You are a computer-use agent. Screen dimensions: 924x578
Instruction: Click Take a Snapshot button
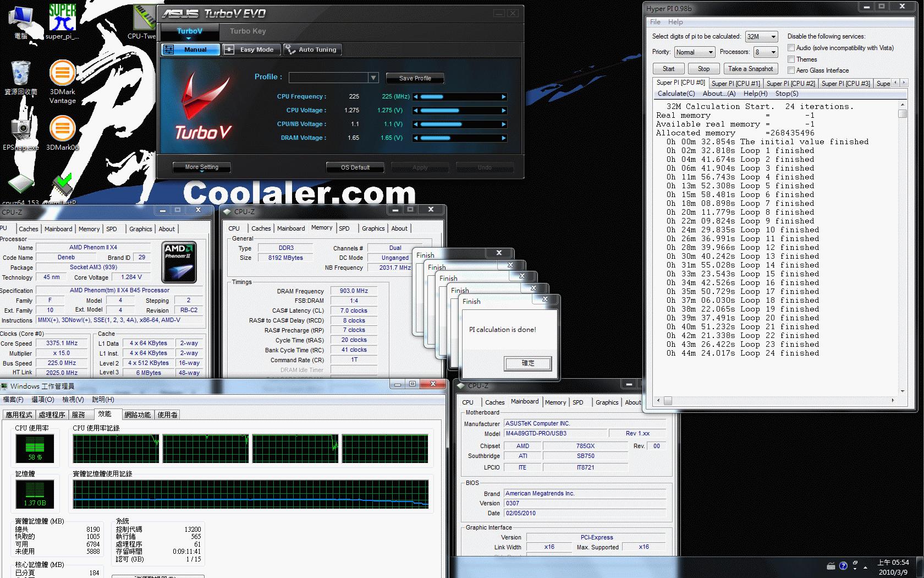tap(750, 69)
